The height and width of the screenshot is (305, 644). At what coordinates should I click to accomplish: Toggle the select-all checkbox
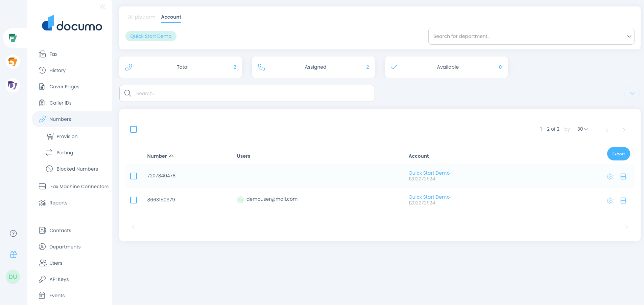tap(134, 129)
